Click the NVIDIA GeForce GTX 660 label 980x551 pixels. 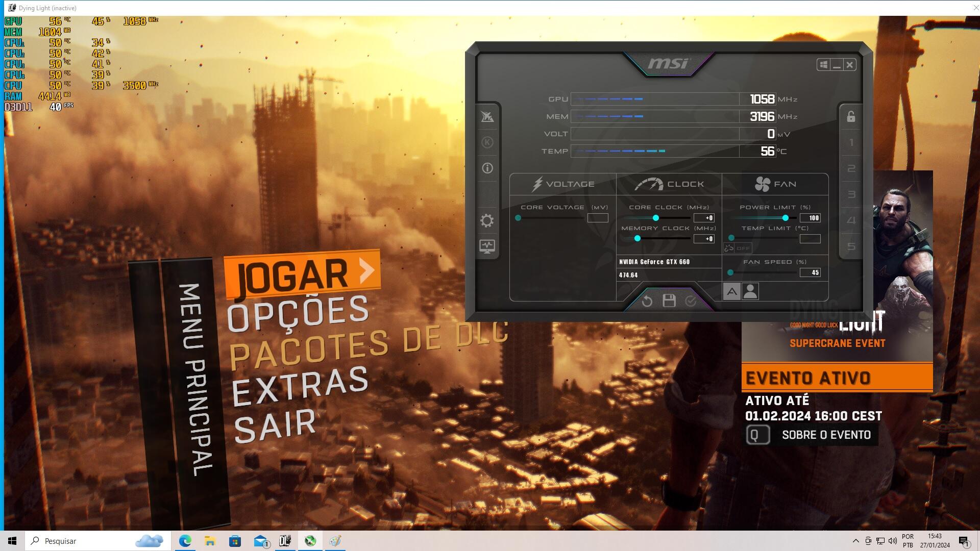click(x=654, y=262)
